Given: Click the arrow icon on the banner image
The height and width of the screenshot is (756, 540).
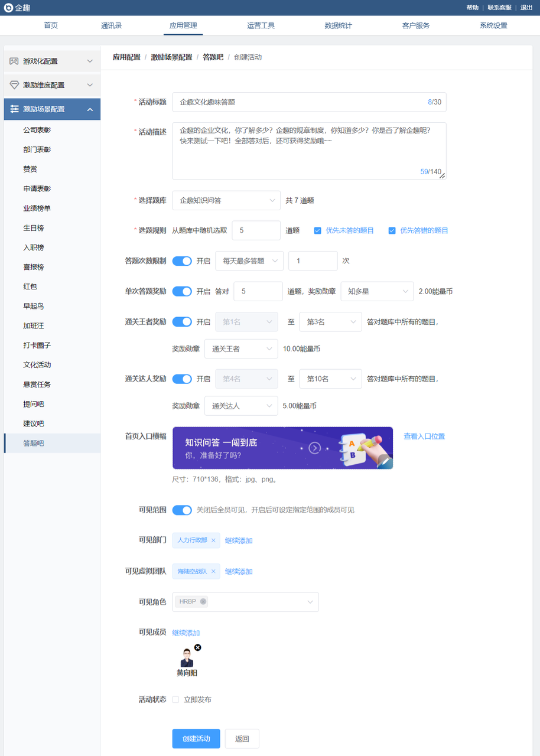Looking at the screenshot, I should [x=315, y=448].
